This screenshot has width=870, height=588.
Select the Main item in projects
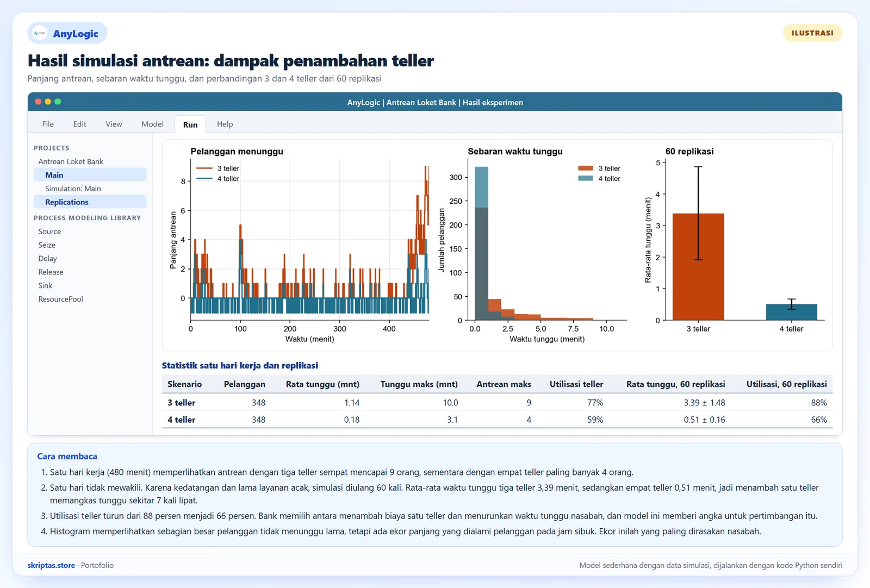coord(90,174)
